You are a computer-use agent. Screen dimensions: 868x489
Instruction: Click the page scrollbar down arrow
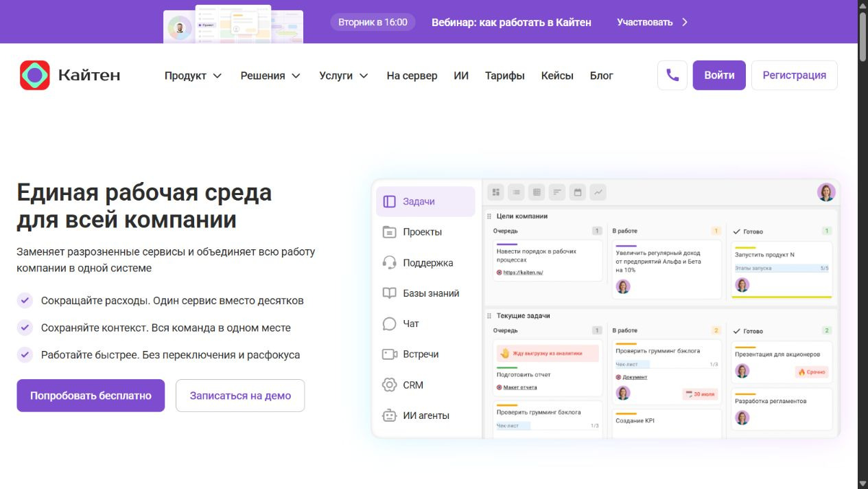click(863, 484)
